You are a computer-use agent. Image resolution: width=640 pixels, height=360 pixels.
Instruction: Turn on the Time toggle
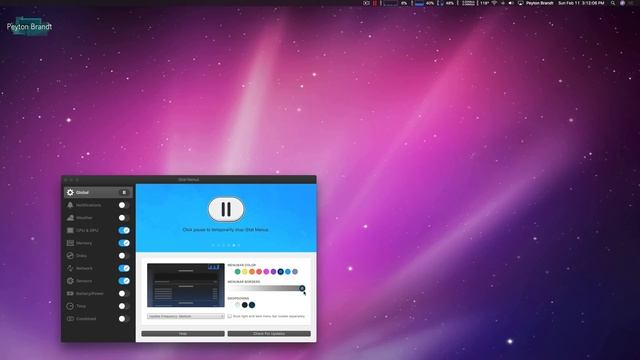[x=124, y=306]
